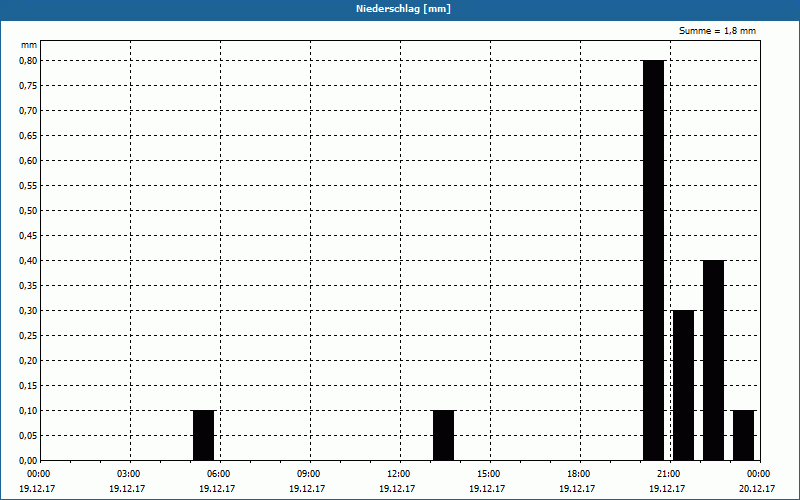Click the 0,00 y-axis label
Image resolution: width=800 pixels, height=500 pixels.
pos(28,461)
